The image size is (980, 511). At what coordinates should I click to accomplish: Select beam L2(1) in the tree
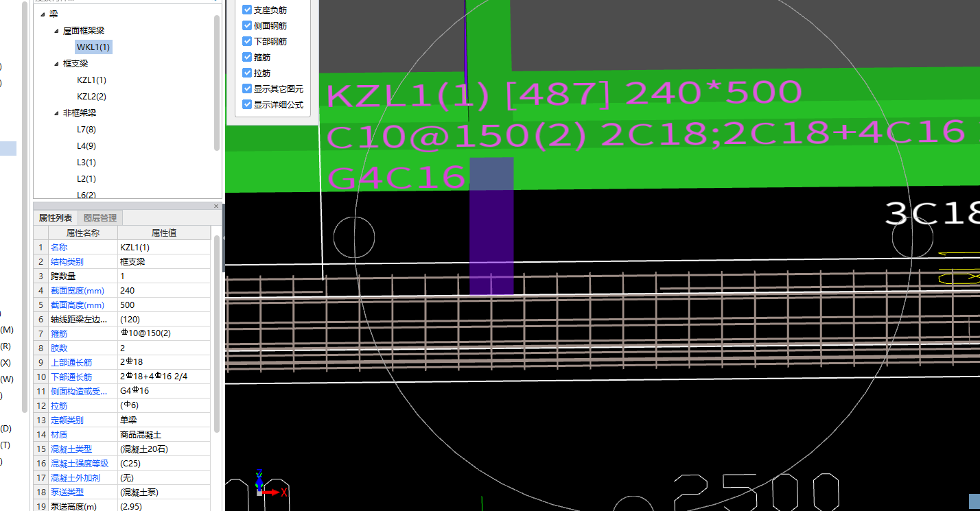[86, 179]
